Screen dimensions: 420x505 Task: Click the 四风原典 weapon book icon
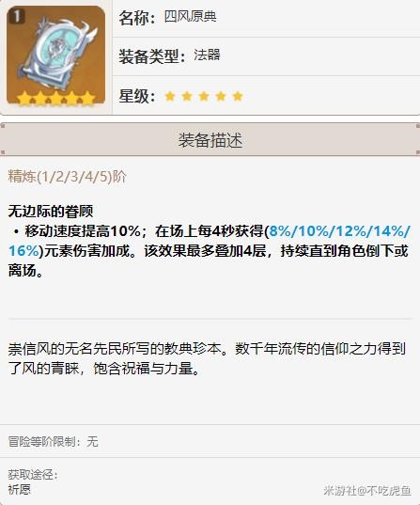pyautogui.click(x=56, y=55)
